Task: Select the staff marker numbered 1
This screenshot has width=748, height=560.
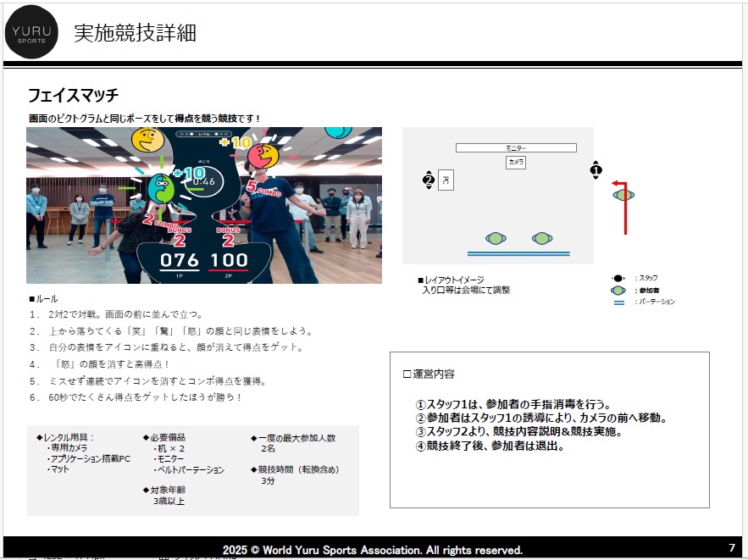Action: (x=596, y=169)
